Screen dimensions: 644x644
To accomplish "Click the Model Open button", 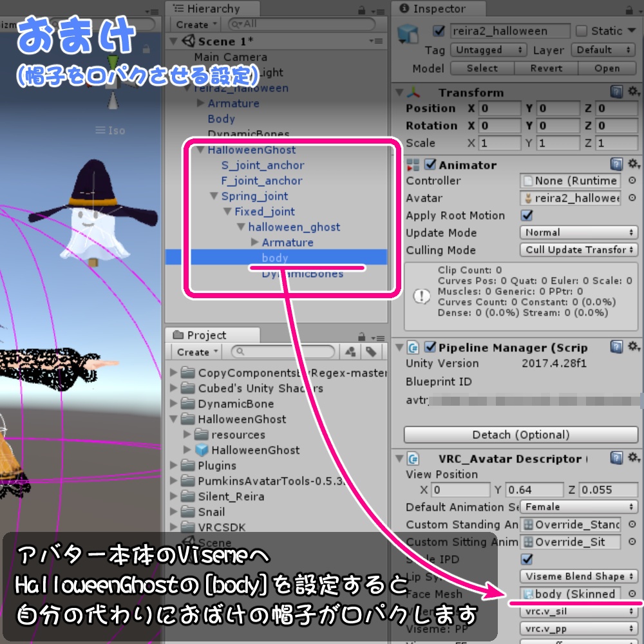I will 607,68.
